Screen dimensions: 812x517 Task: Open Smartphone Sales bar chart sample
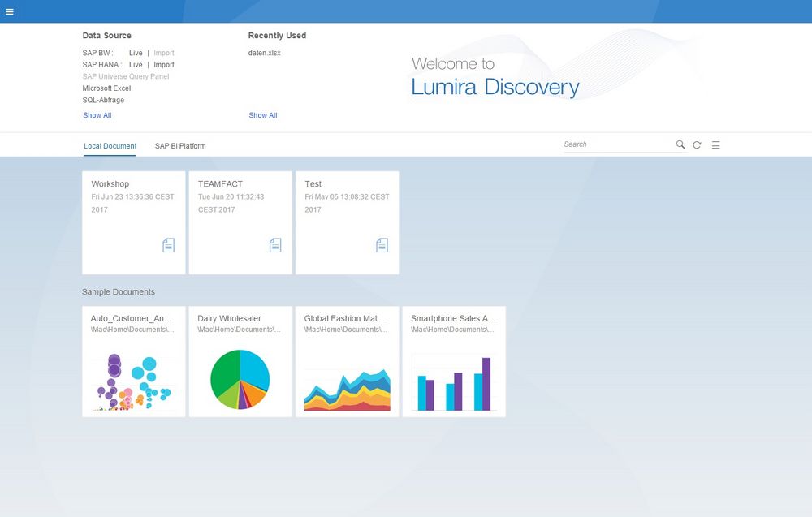point(454,383)
